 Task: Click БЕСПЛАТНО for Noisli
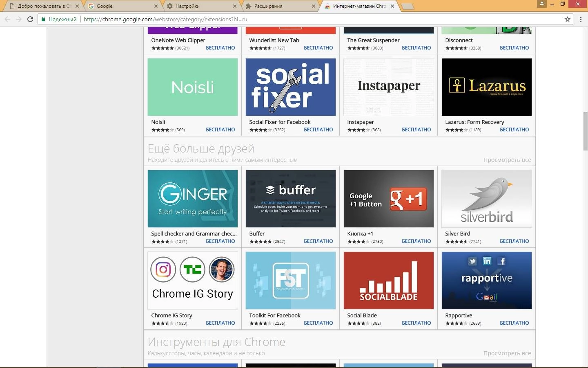[x=220, y=130]
